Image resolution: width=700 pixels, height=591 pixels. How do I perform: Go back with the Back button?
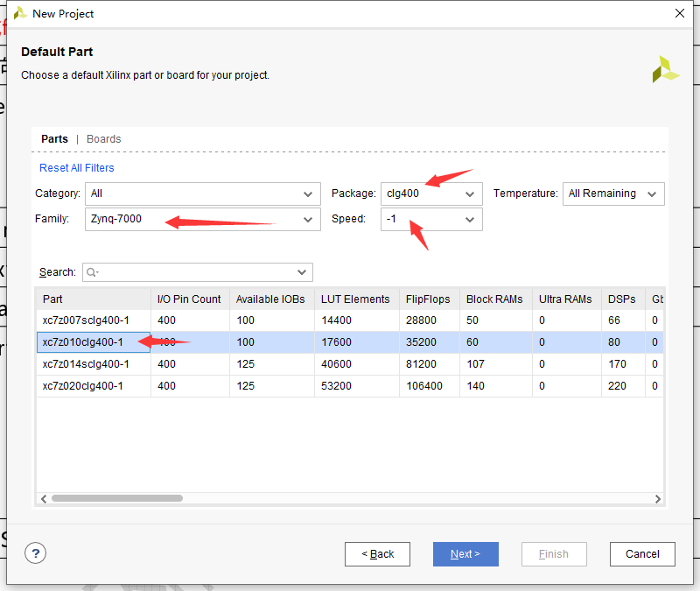[377, 554]
